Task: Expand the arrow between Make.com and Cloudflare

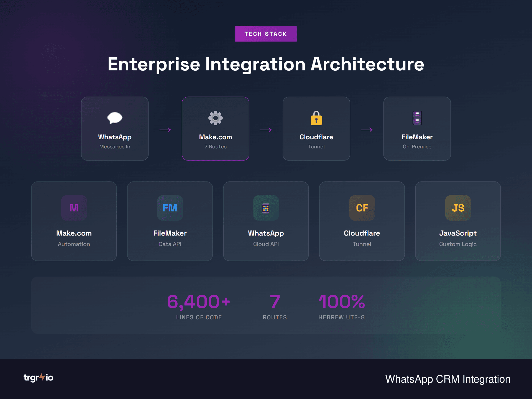Action: pyautogui.click(x=266, y=129)
